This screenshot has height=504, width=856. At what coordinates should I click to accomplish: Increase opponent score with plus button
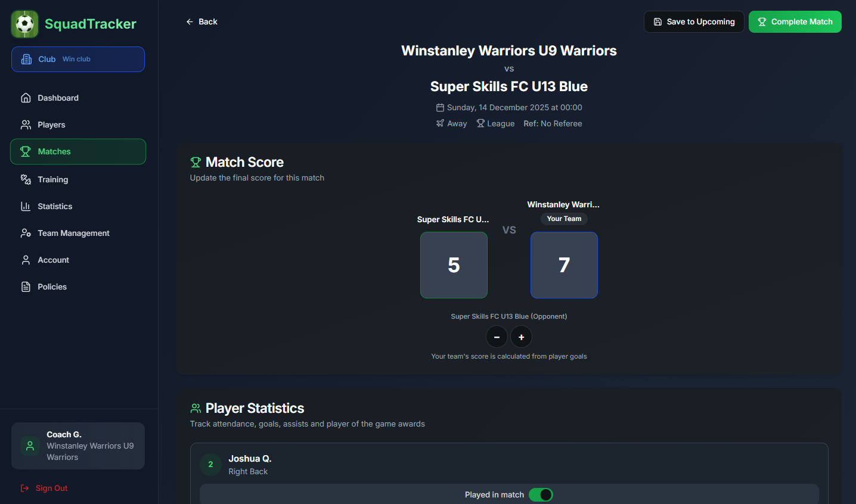pos(521,337)
